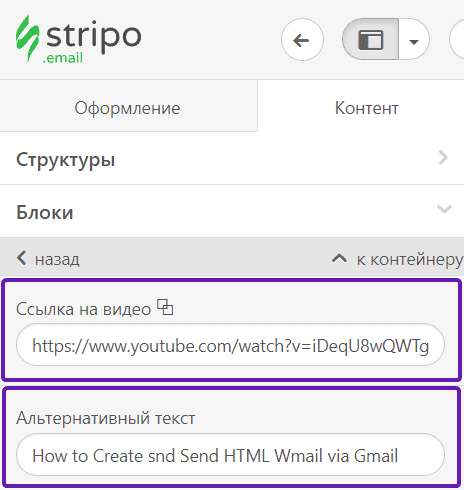
Task: Go back with the назад link
Action: click(x=48, y=259)
